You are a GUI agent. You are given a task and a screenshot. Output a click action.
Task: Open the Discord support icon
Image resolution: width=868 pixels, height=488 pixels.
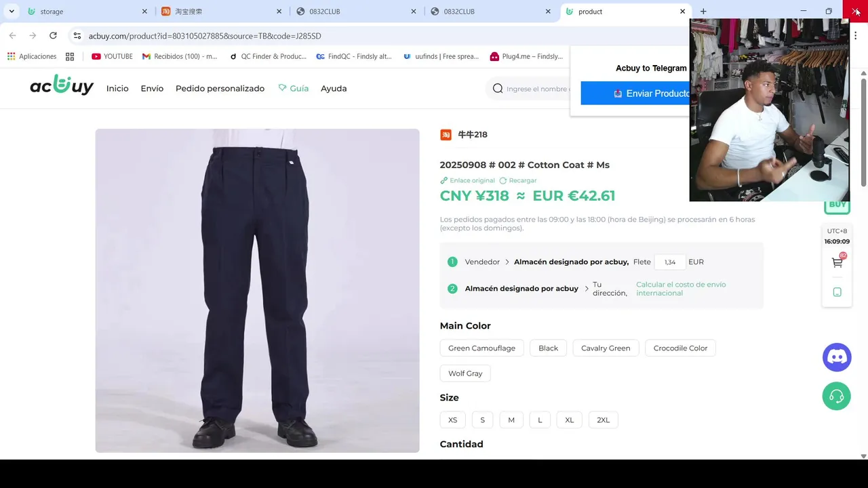[x=837, y=357]
